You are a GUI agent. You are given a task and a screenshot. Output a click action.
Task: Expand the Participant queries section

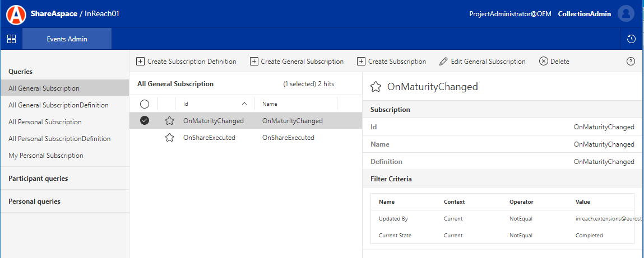pos(38,179)
